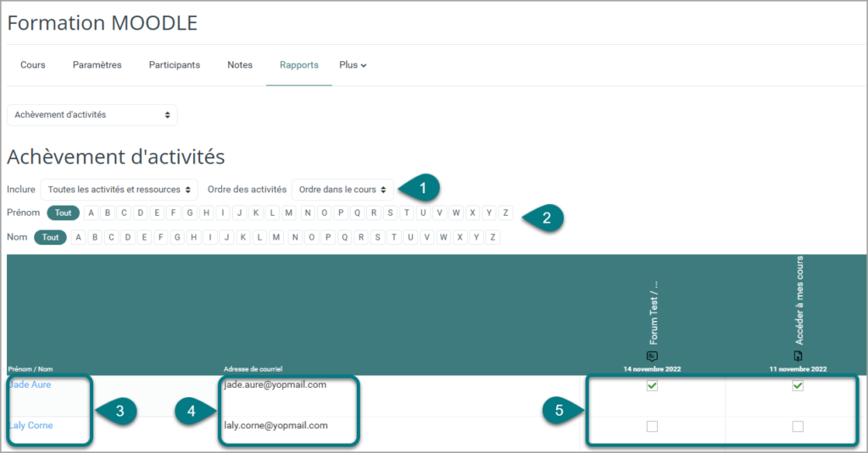Click the Formation MOODLE course title
The width and height of the screenshot is (868, 453).
(x=103, y=23)
